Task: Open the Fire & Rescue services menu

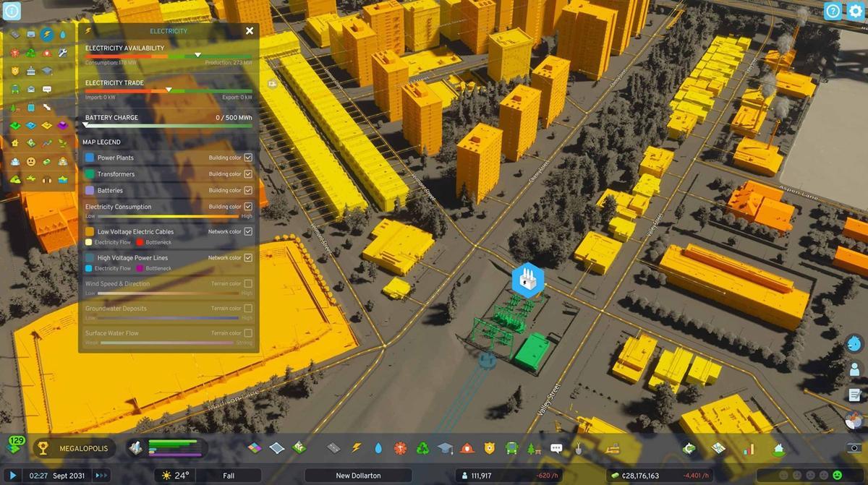Action: 466,448
